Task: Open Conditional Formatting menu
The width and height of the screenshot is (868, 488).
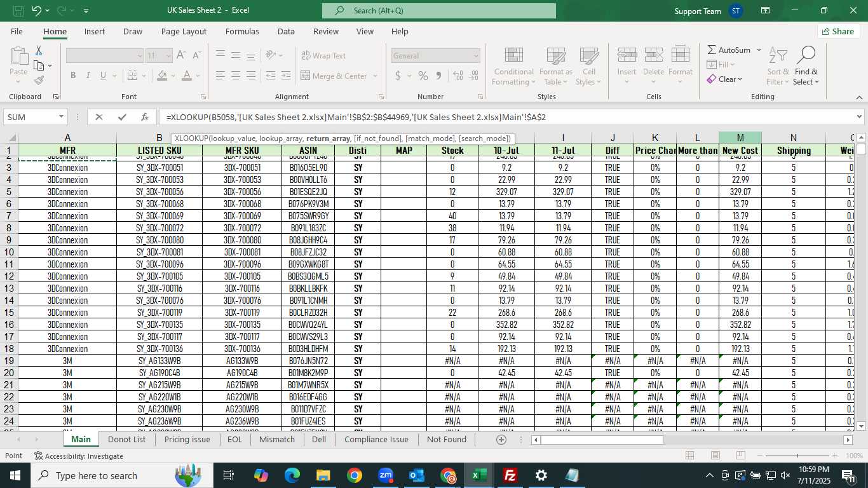Action: point(514,66)
